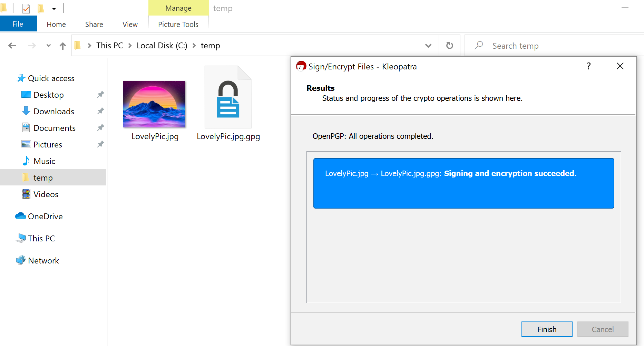Click the grayed Cancel button
This screenshot has height=346, width=644.
click(x=603, y=329)
